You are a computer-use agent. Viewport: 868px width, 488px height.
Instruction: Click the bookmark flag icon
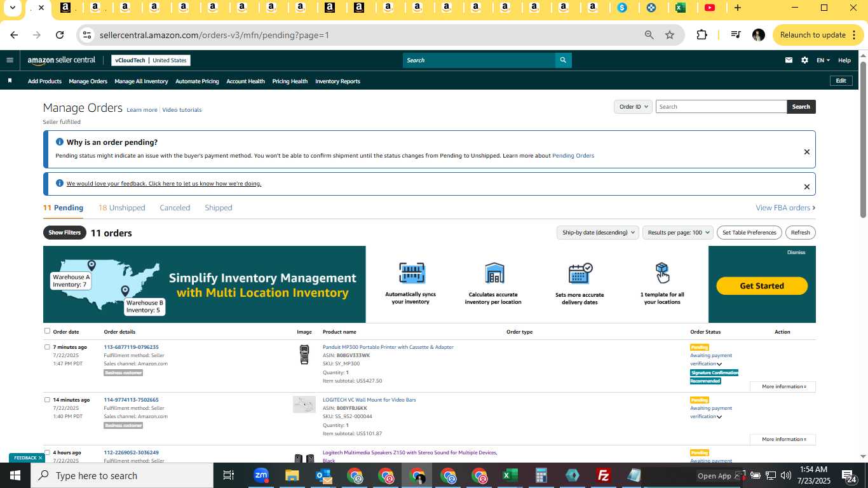(10, 81)
